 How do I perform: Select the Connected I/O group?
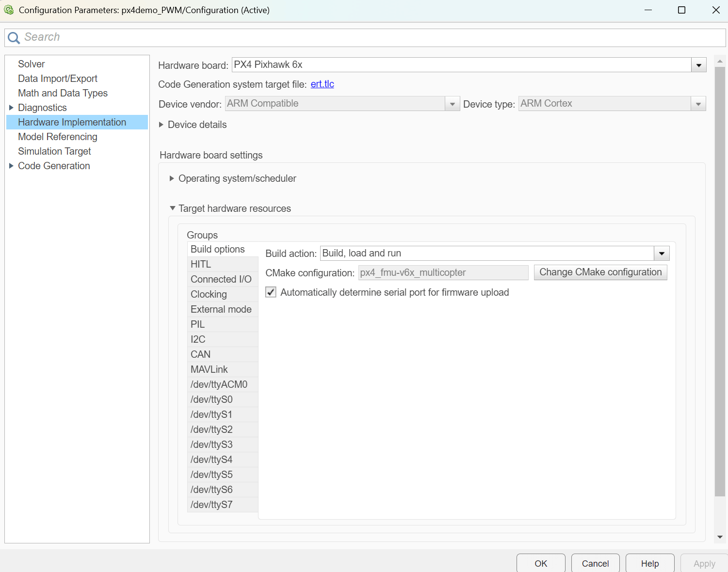(222, 279)
